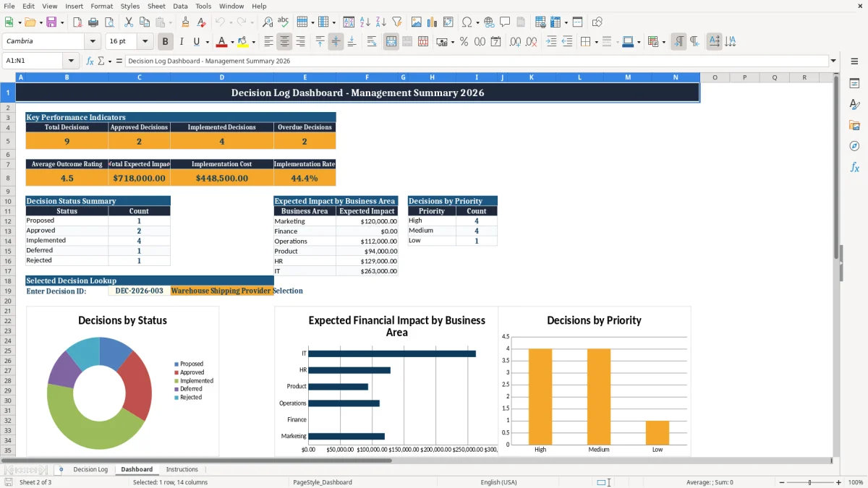Click the Cut scissors icon
This screenshot has width=868, height=488.
[x=128, y=22]
